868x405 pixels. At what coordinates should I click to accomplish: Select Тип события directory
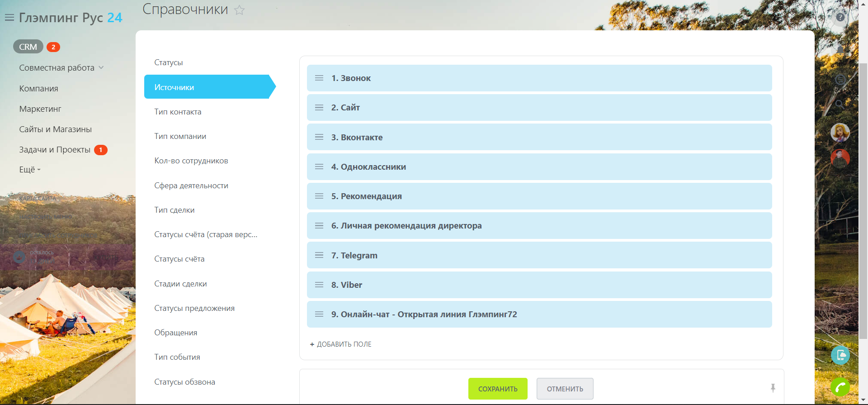tap(177, 357)
